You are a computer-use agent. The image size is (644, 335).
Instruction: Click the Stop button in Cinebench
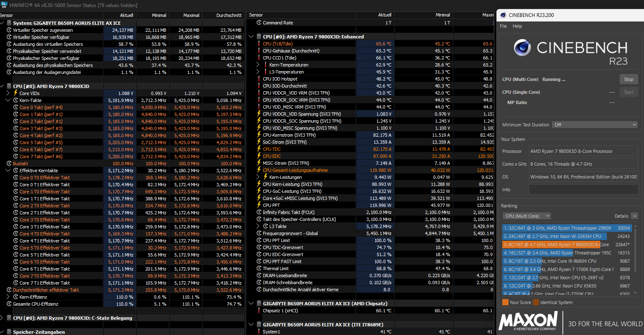(628, 79)
